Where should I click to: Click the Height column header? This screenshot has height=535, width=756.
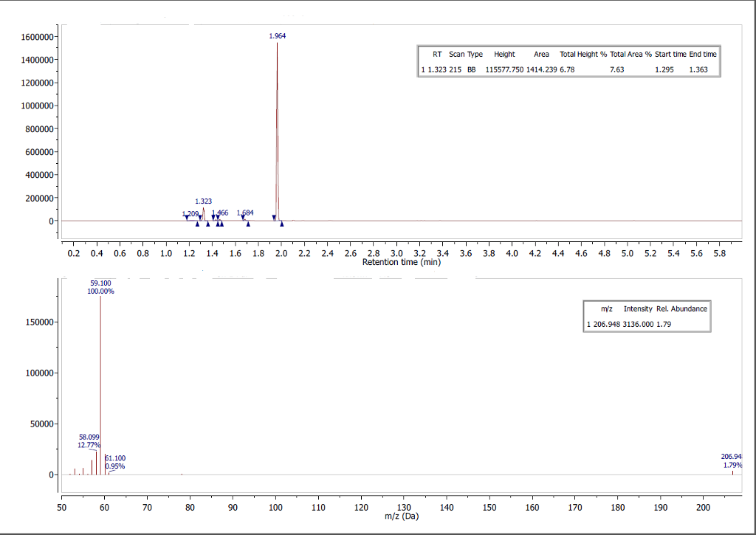click(504, 54)
